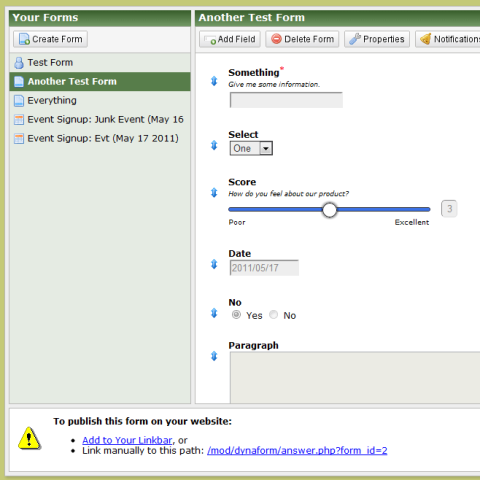Select the Yes radio button
Viewport: 480px width, 480px height.
236,314
